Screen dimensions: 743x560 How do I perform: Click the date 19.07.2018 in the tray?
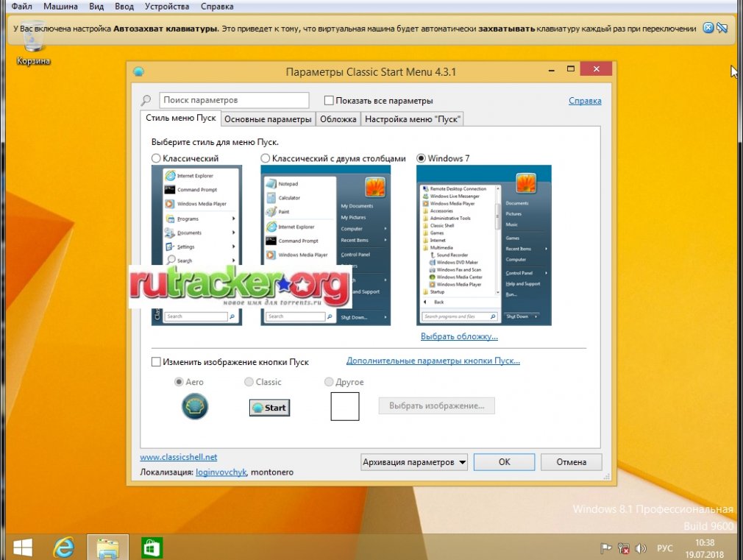point(705,554)
